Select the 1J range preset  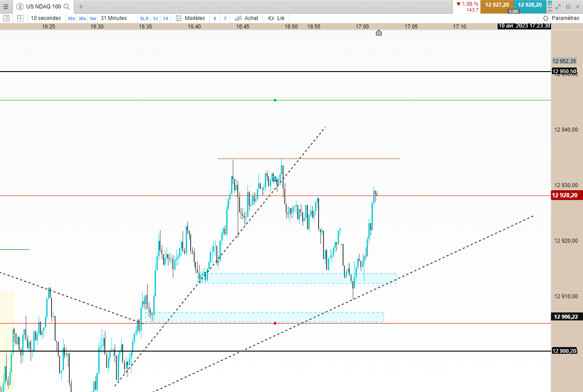pyautogui.click(x=155, y=18)
